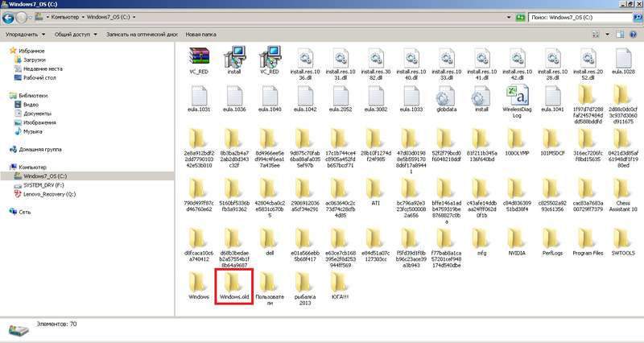Click the Back navigation arrow
Screen dimensions: 644x343
pyautogui.click(x=8, y=17)
